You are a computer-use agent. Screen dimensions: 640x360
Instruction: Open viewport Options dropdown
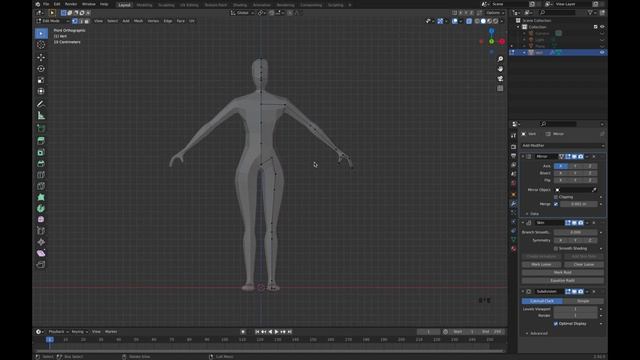(495, 13)
